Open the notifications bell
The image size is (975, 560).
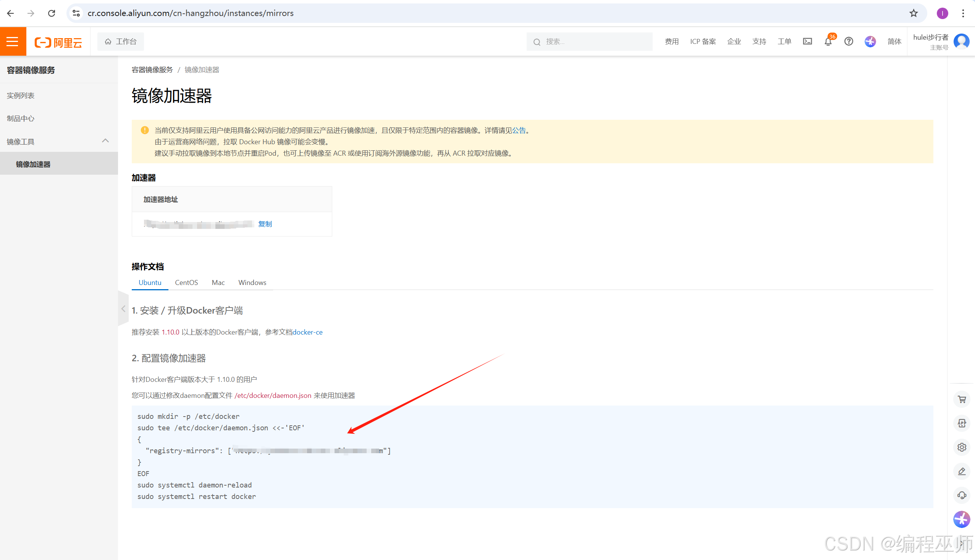828,42
